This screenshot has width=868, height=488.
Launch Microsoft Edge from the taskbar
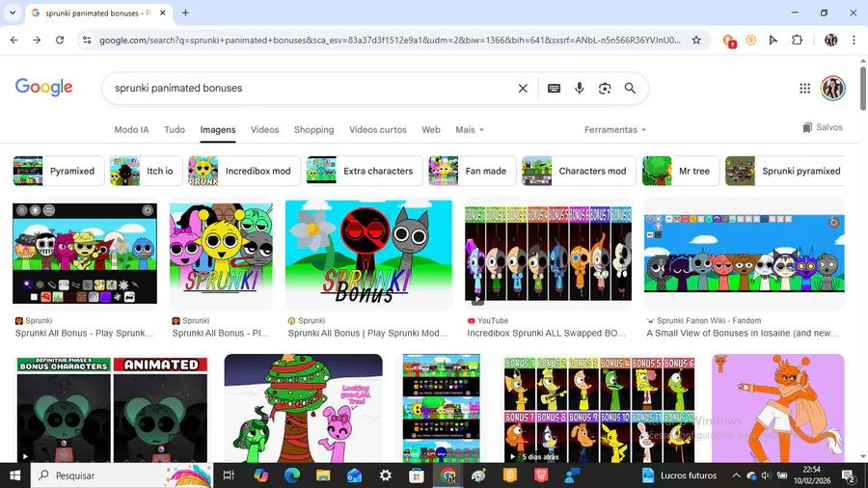pos(291,475)
